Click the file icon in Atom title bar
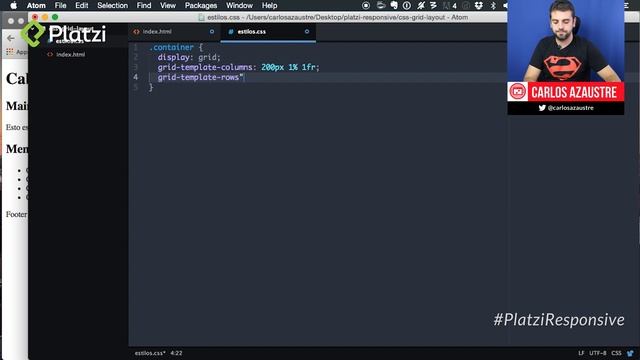The width and height of the screenshot is (640, 360). pos(201,17)
